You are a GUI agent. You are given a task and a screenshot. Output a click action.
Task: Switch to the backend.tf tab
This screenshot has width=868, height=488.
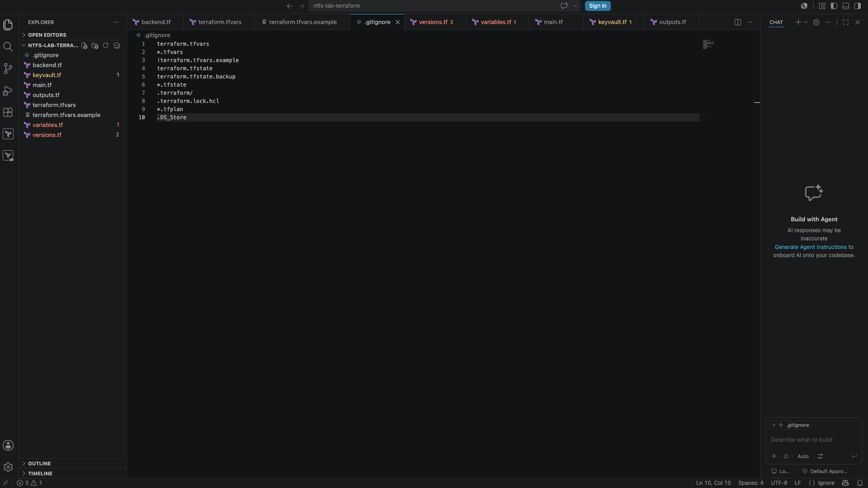156,22
